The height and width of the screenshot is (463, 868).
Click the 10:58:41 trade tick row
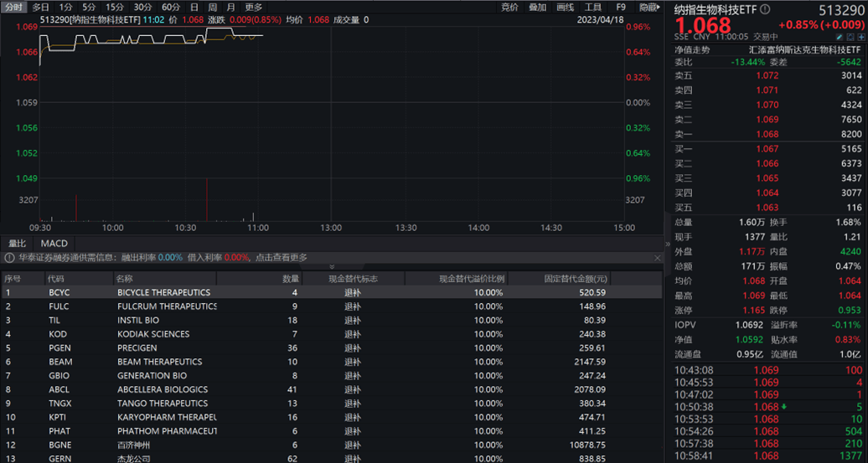click(x=768, y=455)
